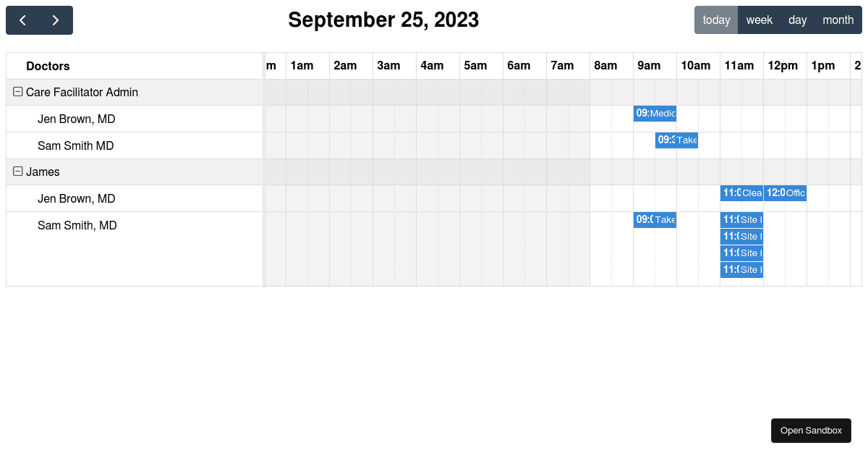This screenshot has width=868, height=456.
Task: Select Sam Smith, MD row under James
Action: coord(75,225)
